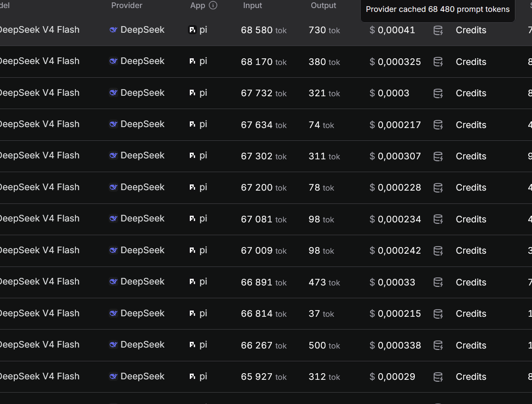The width and height of the screenshot is (532, 404).
Task: Click pi app icon in 67 634 tok row
Action: [192, 124]
